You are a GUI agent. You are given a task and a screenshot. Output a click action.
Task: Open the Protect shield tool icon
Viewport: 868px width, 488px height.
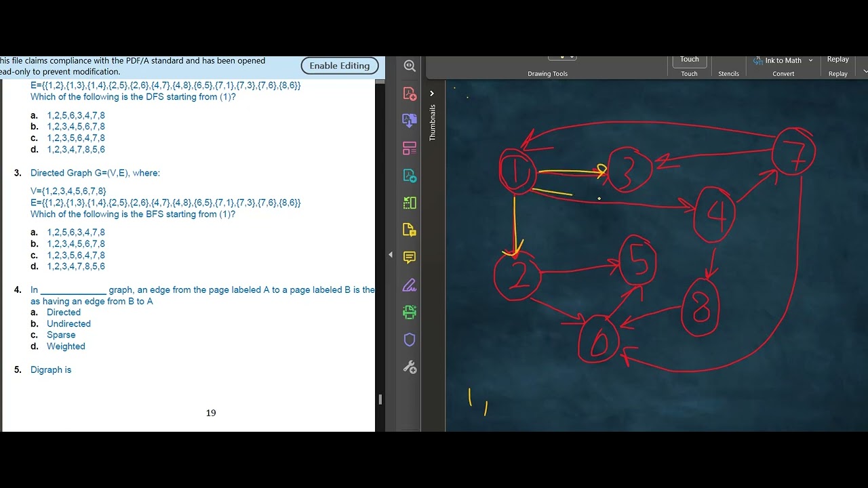(x=410, y=340)
